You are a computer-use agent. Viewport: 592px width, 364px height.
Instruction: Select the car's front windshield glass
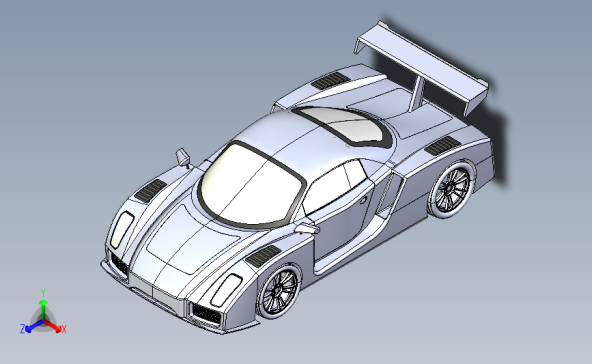pyautogui.click(x=251, y=186)
